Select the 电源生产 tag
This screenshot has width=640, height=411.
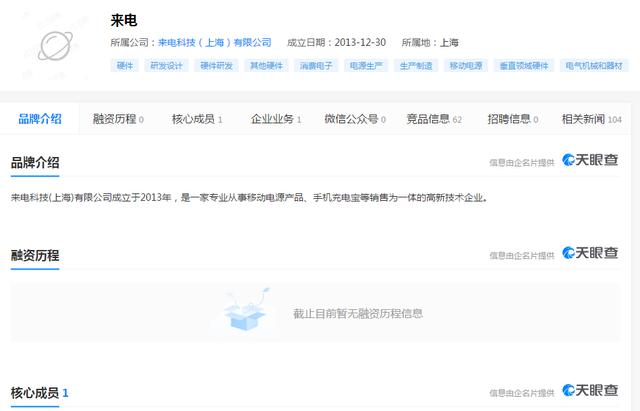pos(366,66)
